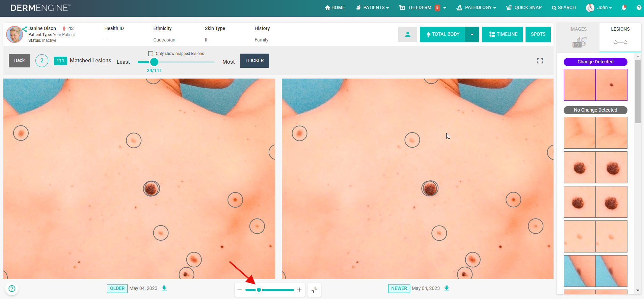Screen dimensions: 644x299
Task: Select the large dark mole in newer image
Action: [430, 188]
